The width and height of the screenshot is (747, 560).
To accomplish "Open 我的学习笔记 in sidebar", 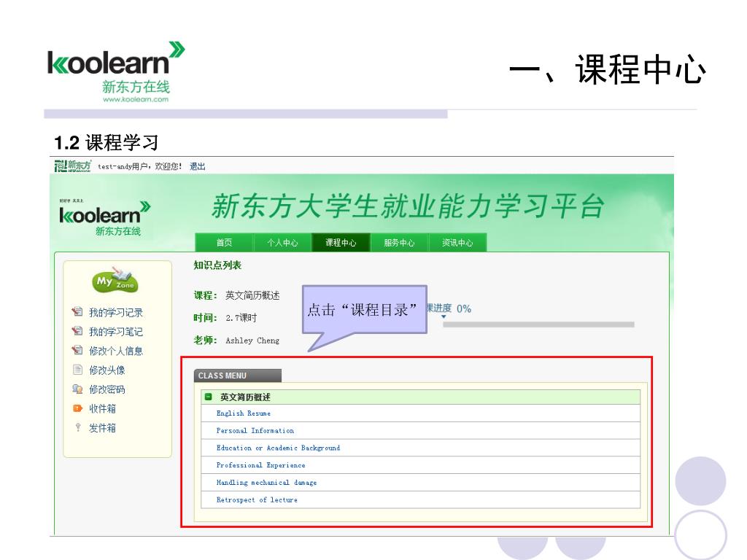I will [x=116, y=332].
